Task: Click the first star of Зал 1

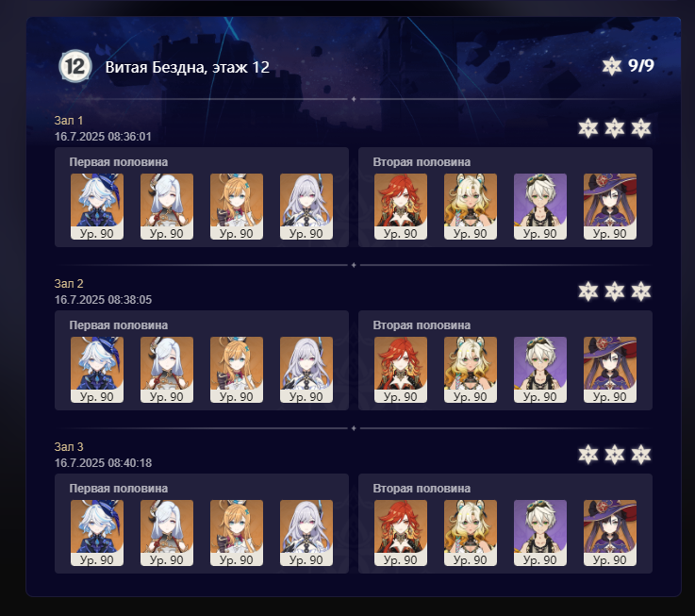Action: coord(588,128)
